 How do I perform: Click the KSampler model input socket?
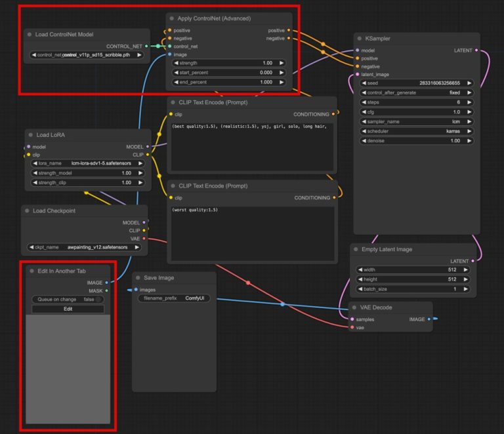point(358,50)
